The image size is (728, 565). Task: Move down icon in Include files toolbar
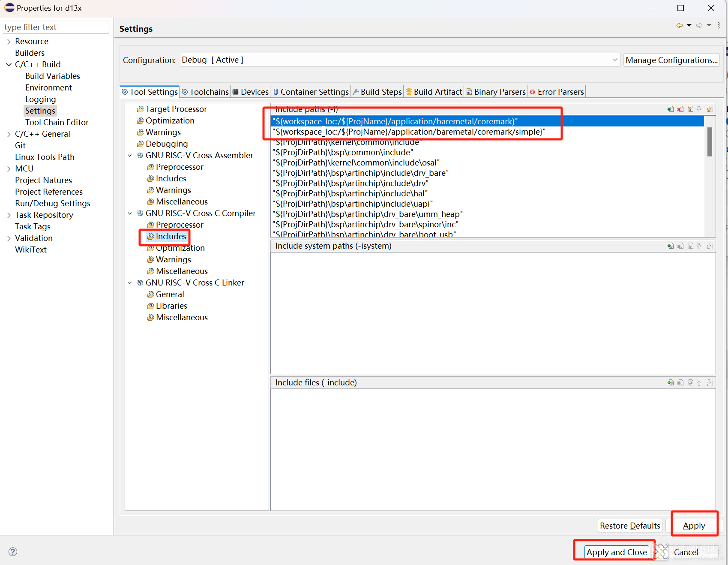[x=710, y=382]
